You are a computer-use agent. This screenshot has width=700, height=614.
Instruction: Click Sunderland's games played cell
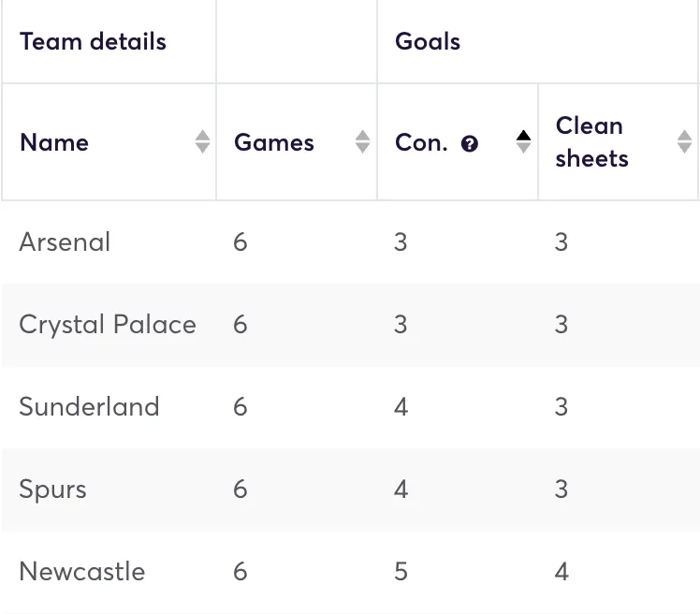pos(241,407)
